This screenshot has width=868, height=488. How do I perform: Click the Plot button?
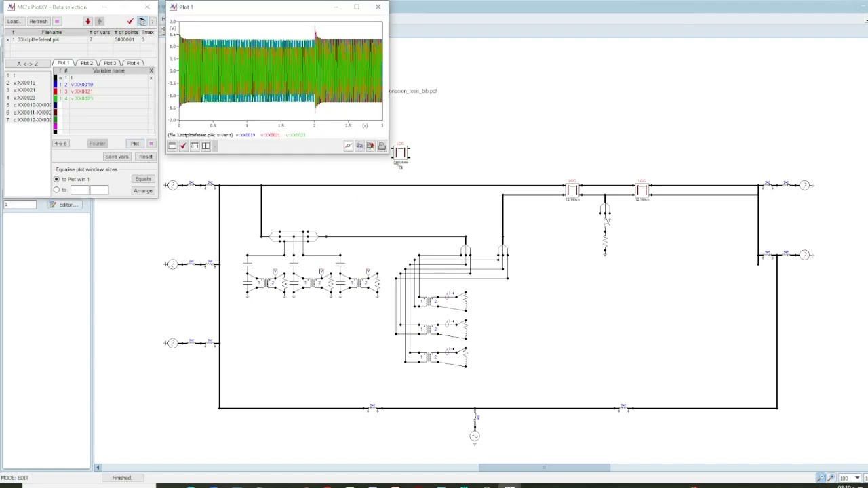(x=134, y=144)
